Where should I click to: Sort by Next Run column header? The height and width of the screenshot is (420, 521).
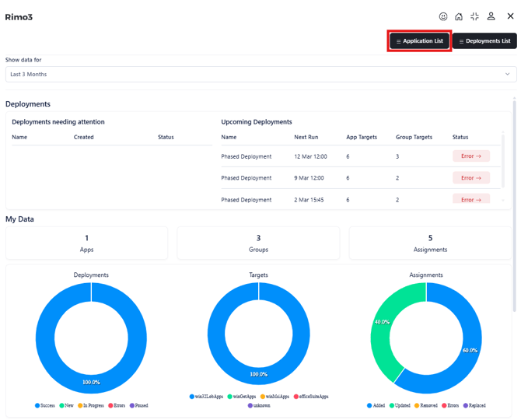[306, 137]
